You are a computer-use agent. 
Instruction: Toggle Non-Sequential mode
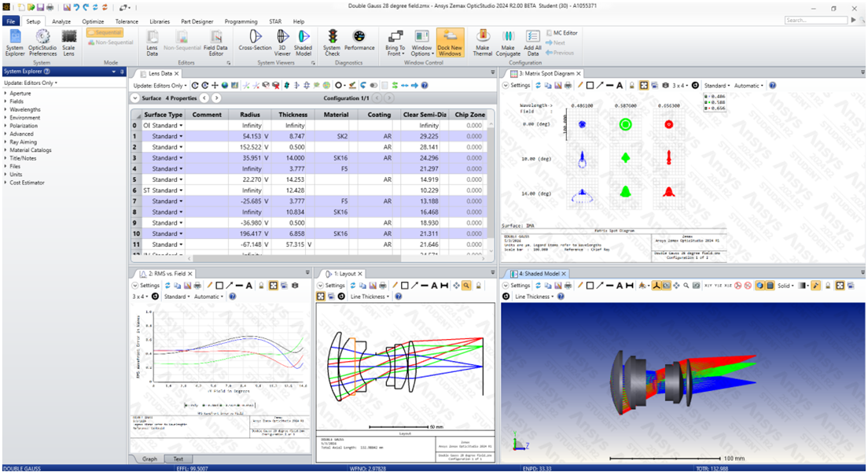[x=109, y=43]
